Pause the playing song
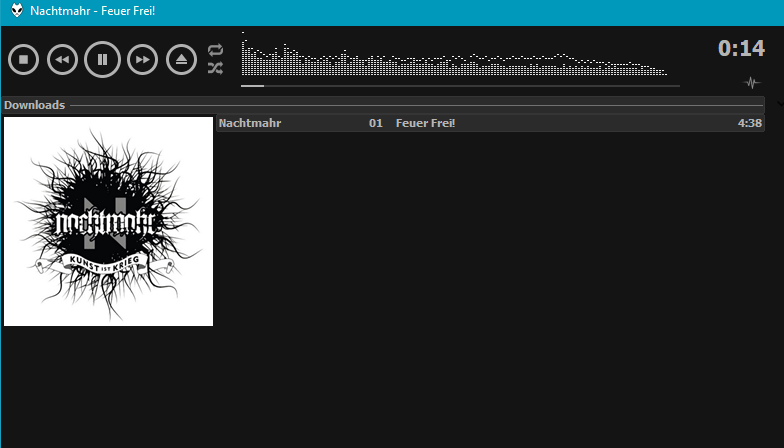This screenshot has width=784, height=448. click(x=102, y=60)
